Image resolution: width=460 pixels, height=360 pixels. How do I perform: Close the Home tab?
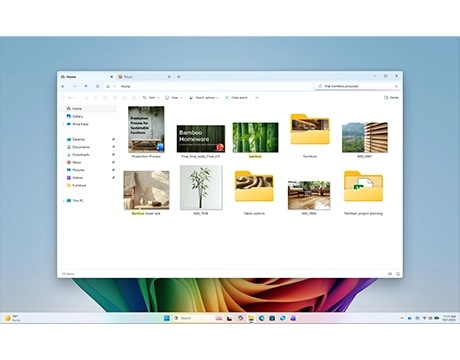point(112,77)
